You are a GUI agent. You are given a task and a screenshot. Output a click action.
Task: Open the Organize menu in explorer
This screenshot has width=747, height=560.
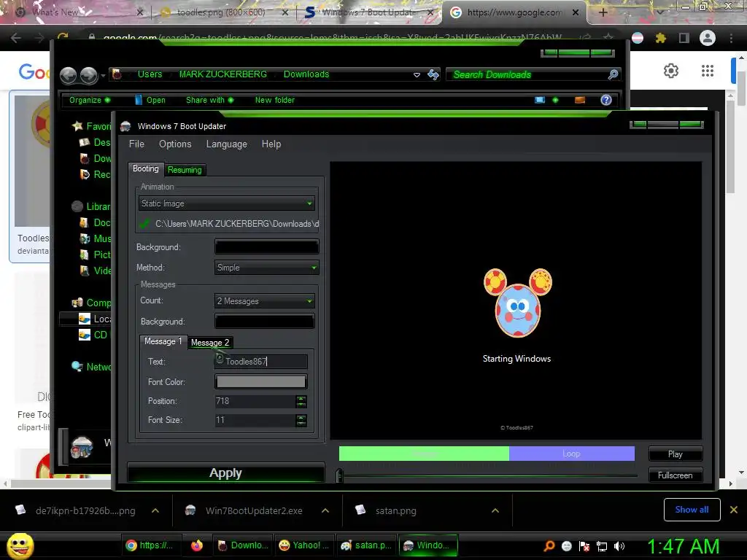(90, 100)
